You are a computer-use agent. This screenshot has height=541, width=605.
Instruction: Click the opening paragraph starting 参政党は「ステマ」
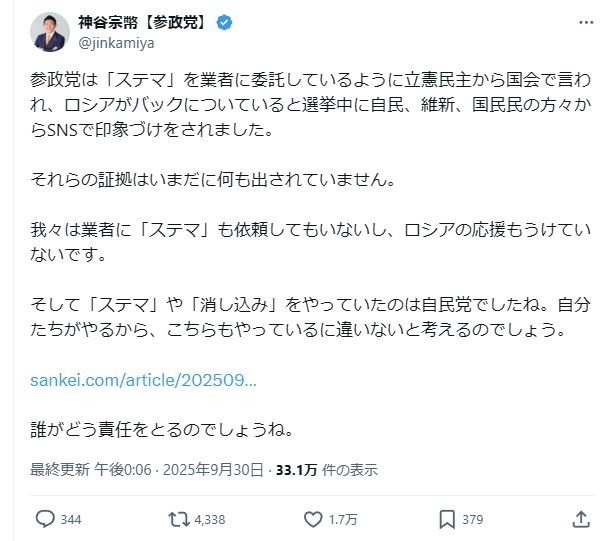coord(300,103)
